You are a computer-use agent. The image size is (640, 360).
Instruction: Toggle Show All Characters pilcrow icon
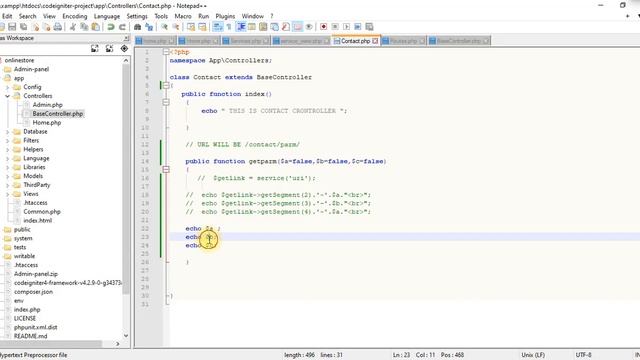point(229,27)
